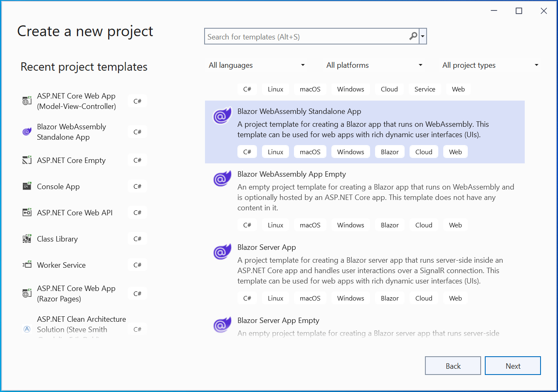
Task: Click the macOS tag under WebAssembly App Empty
Action: tap(310, 225)
